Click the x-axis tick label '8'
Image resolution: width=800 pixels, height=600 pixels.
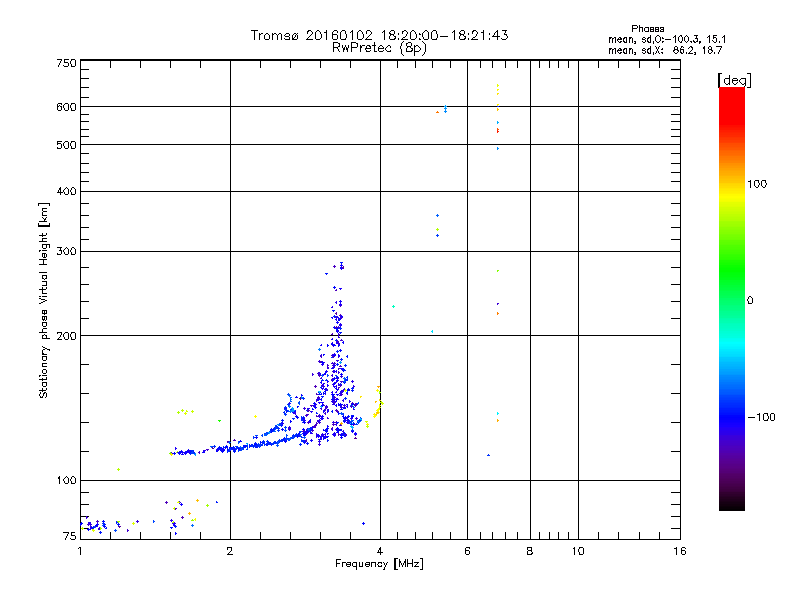pos(530,551)
